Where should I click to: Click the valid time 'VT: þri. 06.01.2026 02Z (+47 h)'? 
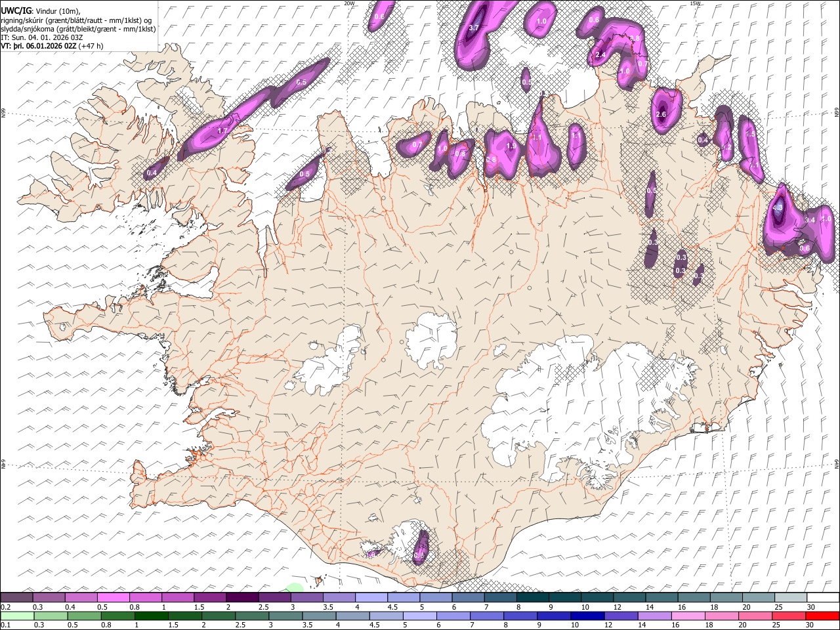[51, 46]
